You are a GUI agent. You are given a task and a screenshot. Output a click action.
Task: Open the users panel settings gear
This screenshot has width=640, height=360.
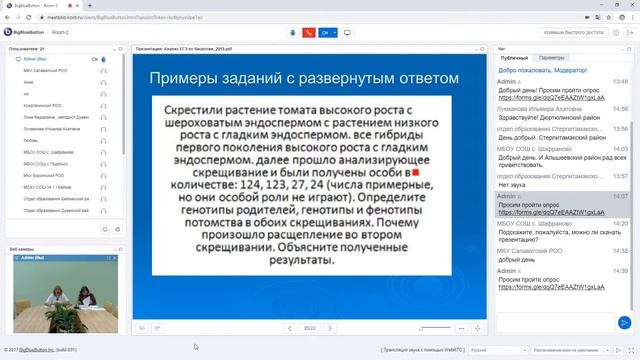(x=118, y=229)
